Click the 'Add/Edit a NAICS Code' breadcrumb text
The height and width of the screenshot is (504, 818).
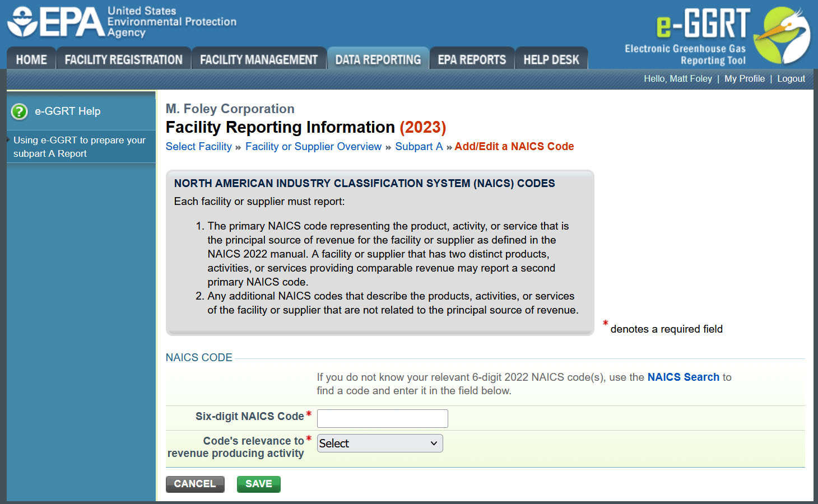(x=514, y=147)
